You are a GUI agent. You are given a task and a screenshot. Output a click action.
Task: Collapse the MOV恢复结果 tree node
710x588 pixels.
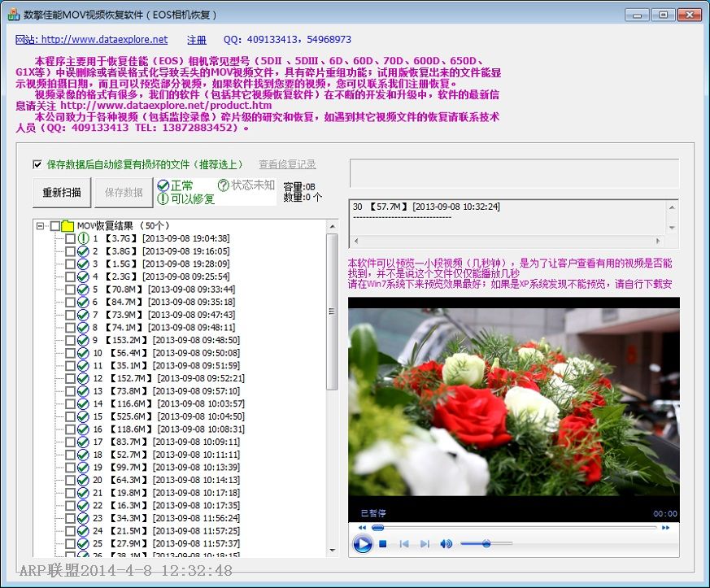pyautogui.click(x=41, y=226)
